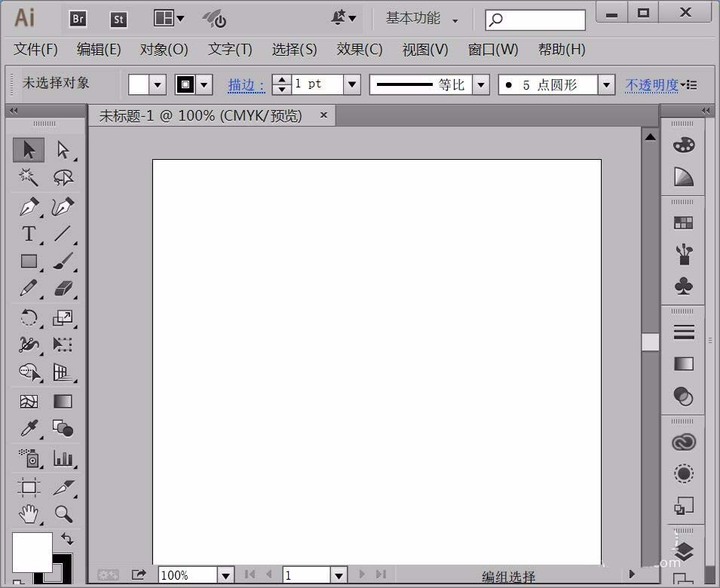Select the Gradient tool in toolbox

(63, 402)
